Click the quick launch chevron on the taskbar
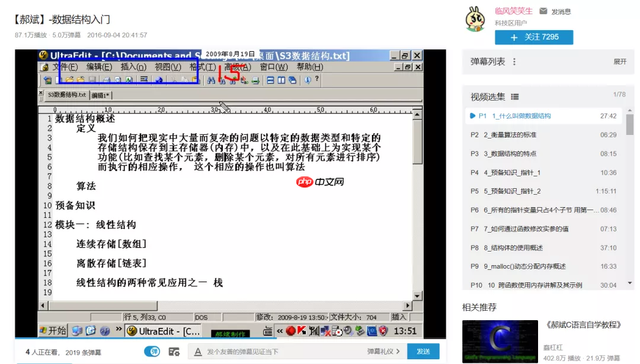The image size is (640, 364). tap(119, 330)
